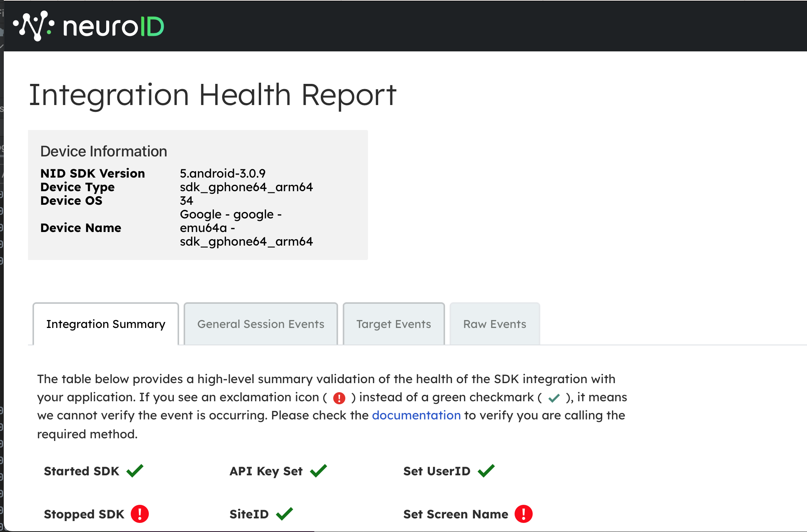Click the emu64a device name line
This screenshot has height=532, width=807.
[x=207, y=228]
